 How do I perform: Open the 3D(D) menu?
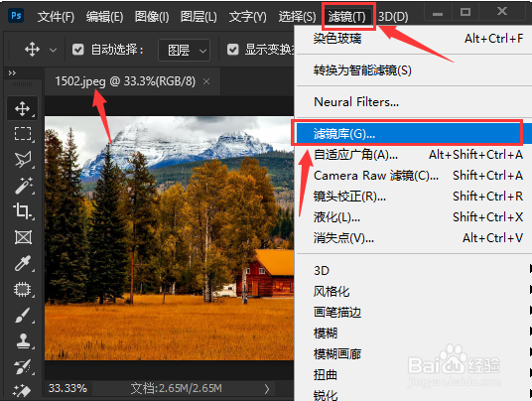pyautogui.click(x=393, y=16)
